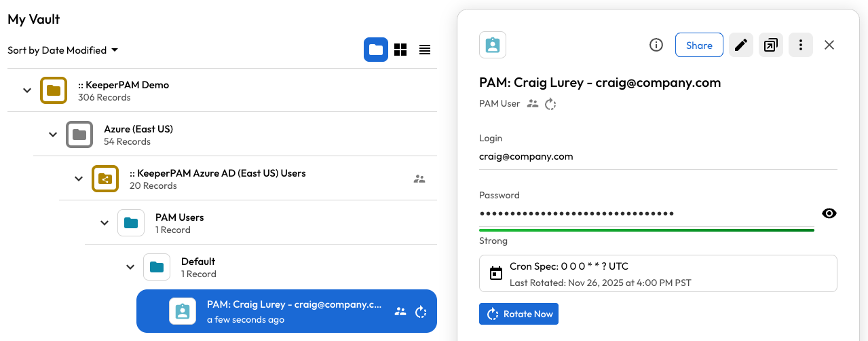Viewport: 868px width, 341px height.
Task: Click the calendar icon beside Cron Spec
Action: coord(496,274)
